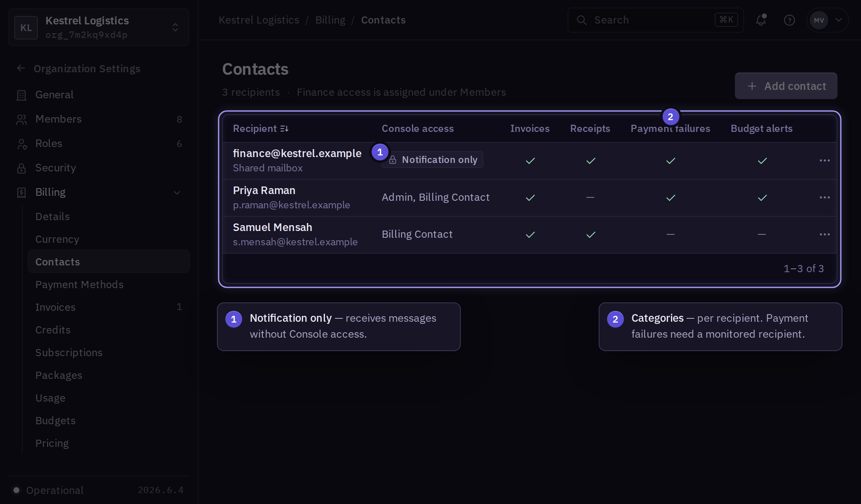Open the notifications bell
Viewport: 861px width, 504px height.
[761, 20]
